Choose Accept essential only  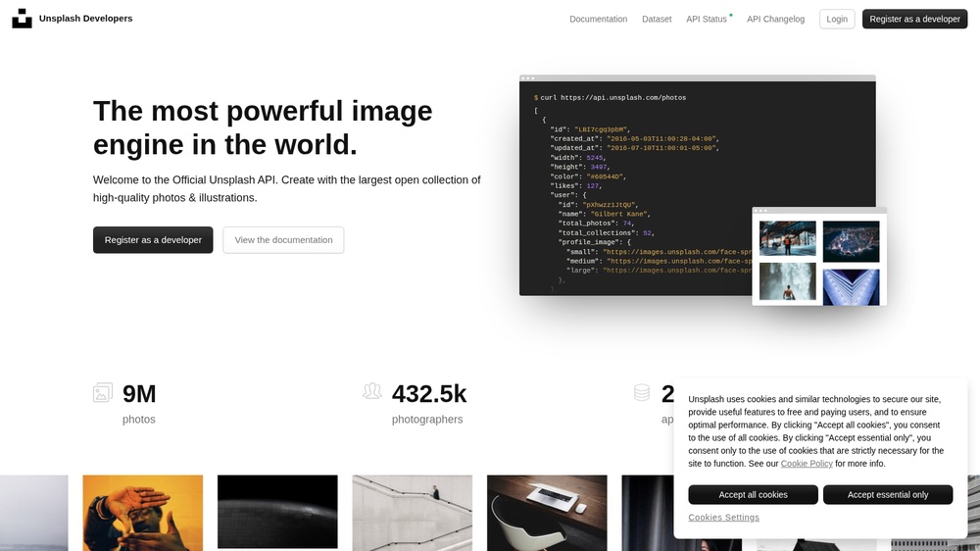point(888,495)
